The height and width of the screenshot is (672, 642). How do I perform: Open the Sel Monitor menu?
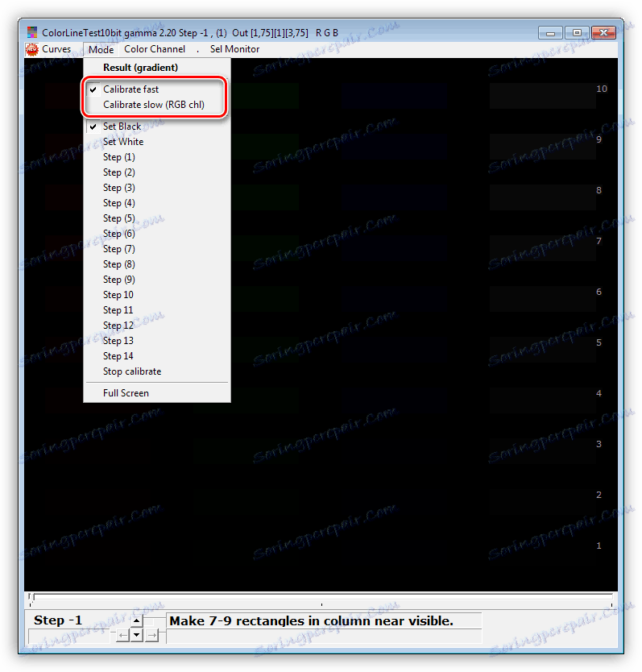pos(234,49)
